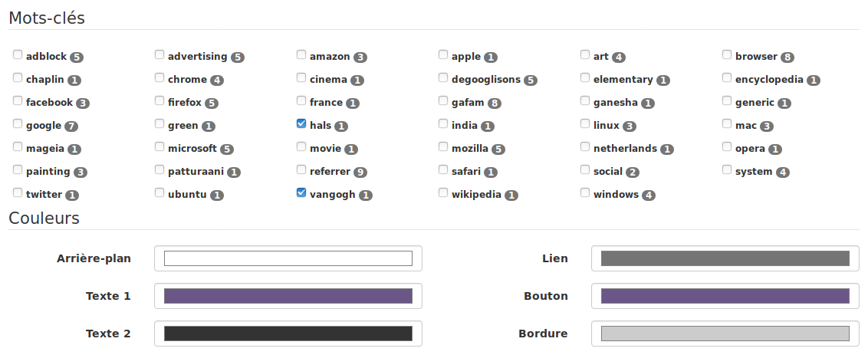Enable the wikipedia keyword checkbox
This screenshot has width=868, height=355.
pos(443,192)
